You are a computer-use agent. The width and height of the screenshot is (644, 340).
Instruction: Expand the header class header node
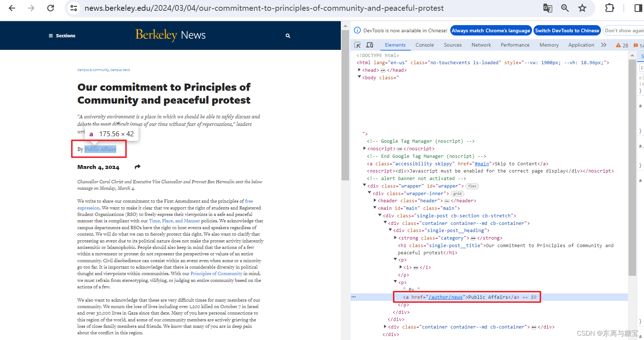[375, 200]
